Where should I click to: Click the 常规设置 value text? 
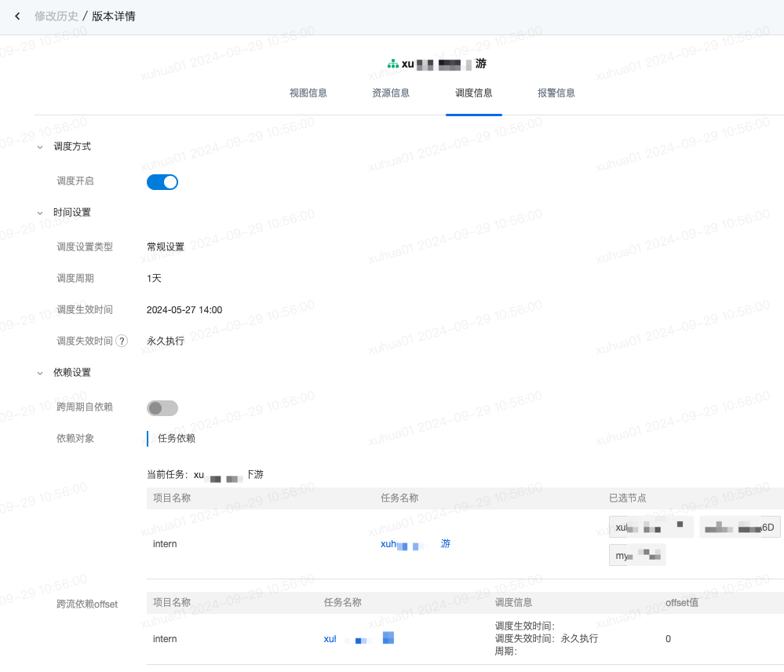pyautogui.click(x=166, y=247)
